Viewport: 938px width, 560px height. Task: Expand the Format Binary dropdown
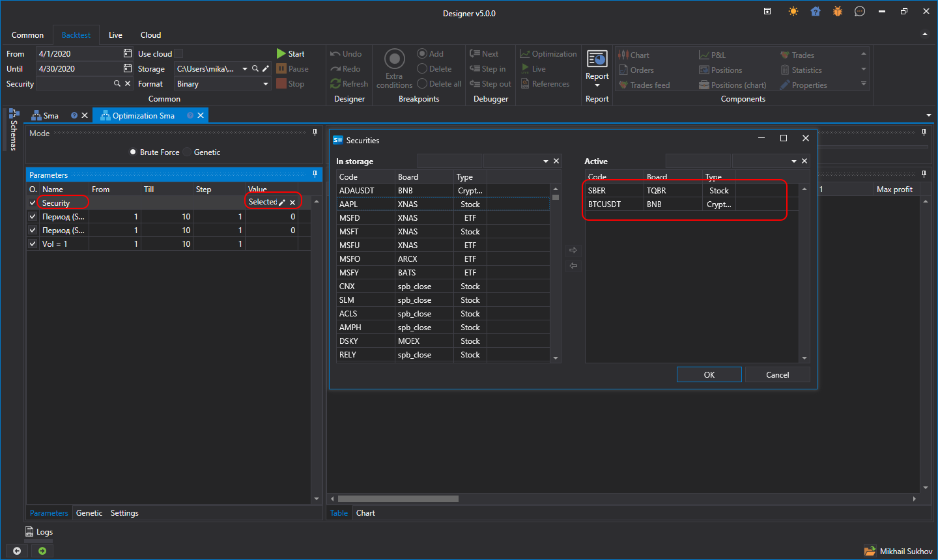266,83
